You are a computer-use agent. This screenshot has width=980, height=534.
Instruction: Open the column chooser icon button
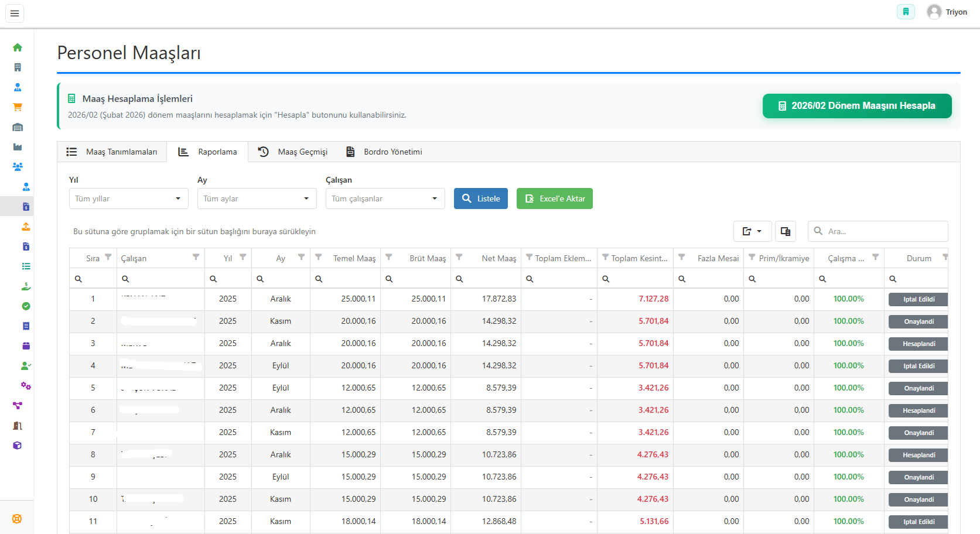coord(785,231)
